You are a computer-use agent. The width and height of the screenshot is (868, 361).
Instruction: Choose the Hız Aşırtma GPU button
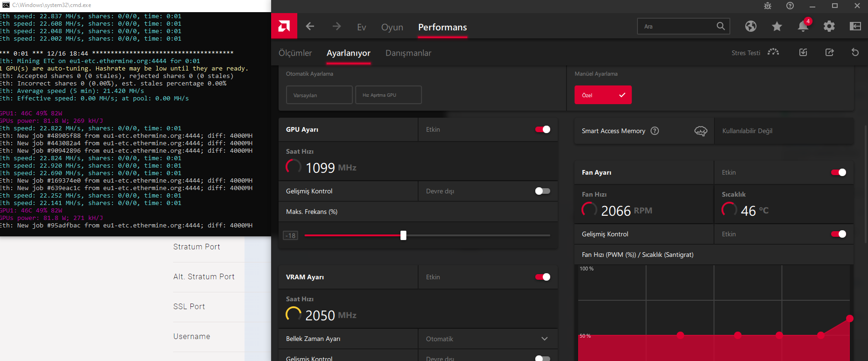click(x=388, y=95)
